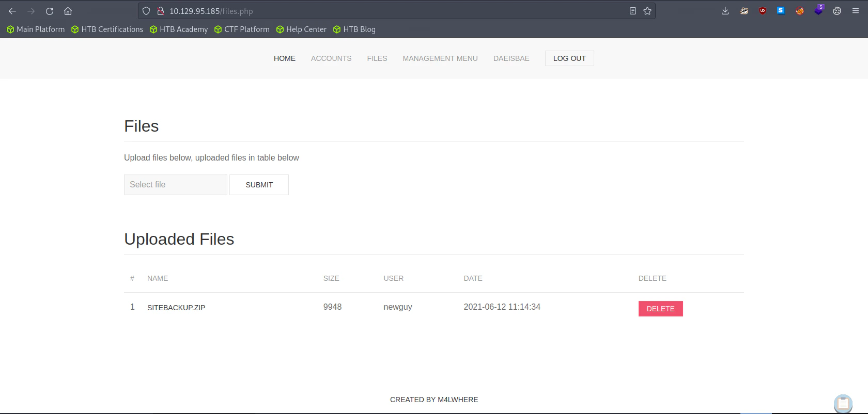The height and width of the screenshot is (414, 868).
Task: Bookmark this page with the star icon
Action: 647,11
